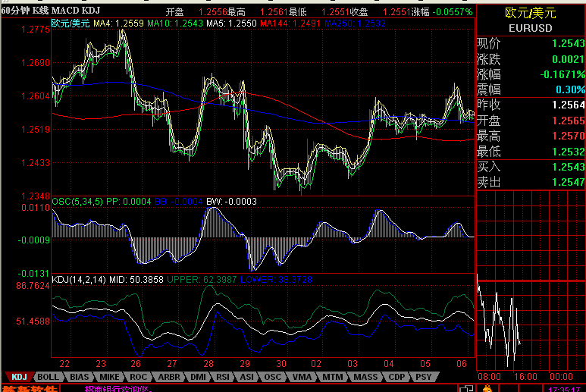
Task: Click the 02 date marker on time axis
Action: point(316,364)
